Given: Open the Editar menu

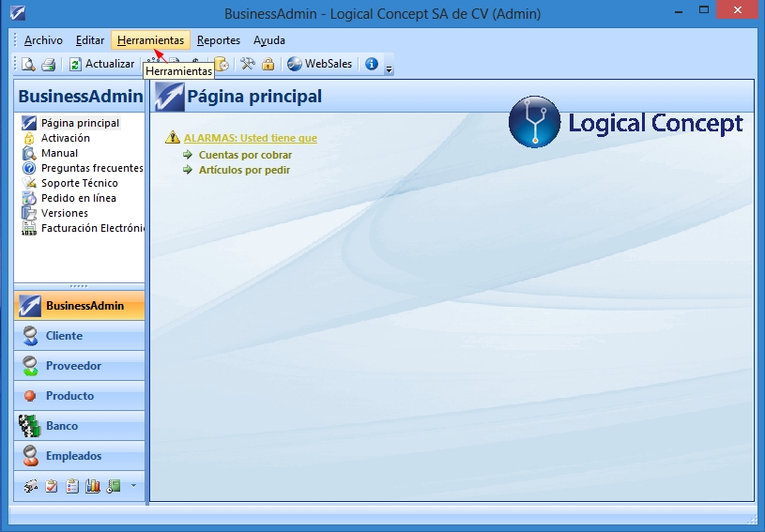Looking at the screenshot, I should [x=90, y=40].
